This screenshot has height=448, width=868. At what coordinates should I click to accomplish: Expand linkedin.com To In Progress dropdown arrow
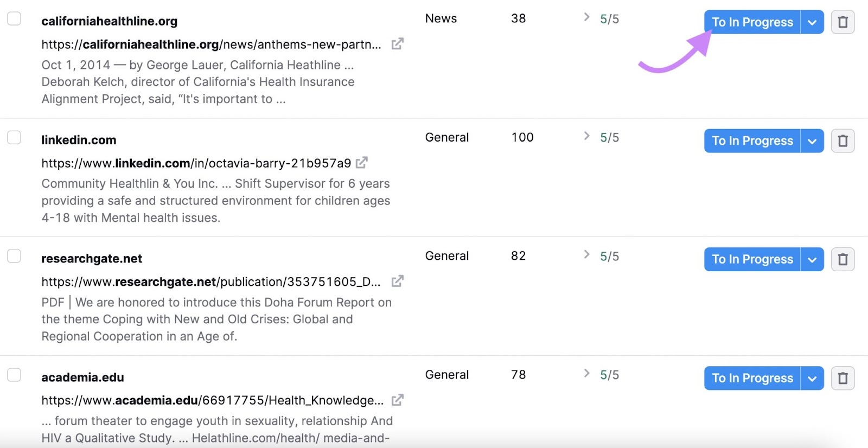[x=812, y=141]
